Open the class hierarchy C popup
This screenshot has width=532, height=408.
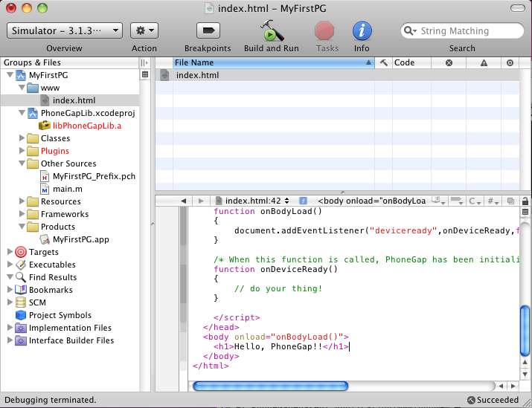[474, 201]
